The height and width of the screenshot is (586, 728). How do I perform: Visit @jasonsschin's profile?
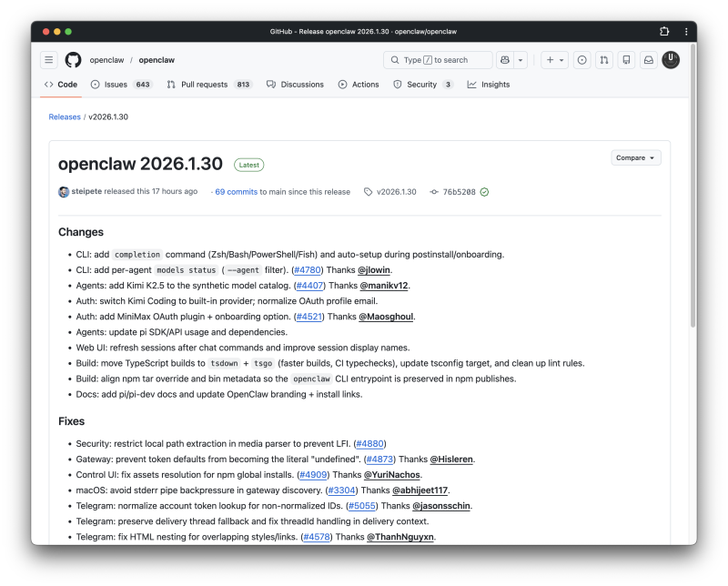(x=441, y=506)
